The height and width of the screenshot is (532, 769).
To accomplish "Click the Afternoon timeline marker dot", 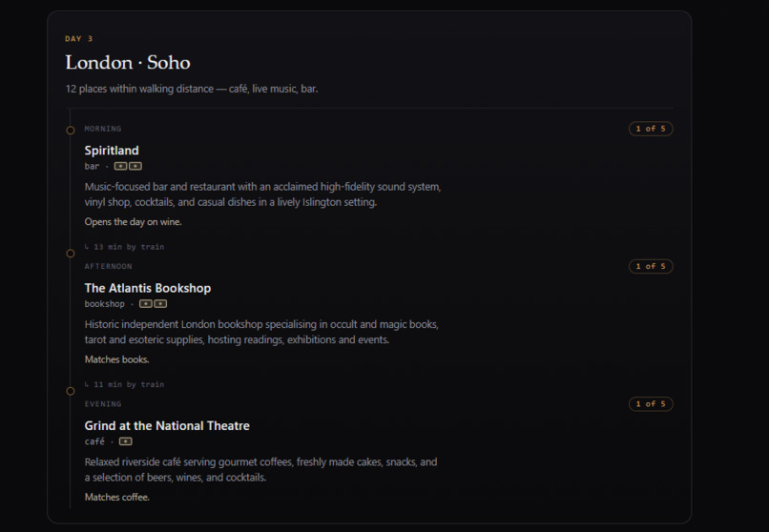I will [71, 254].
